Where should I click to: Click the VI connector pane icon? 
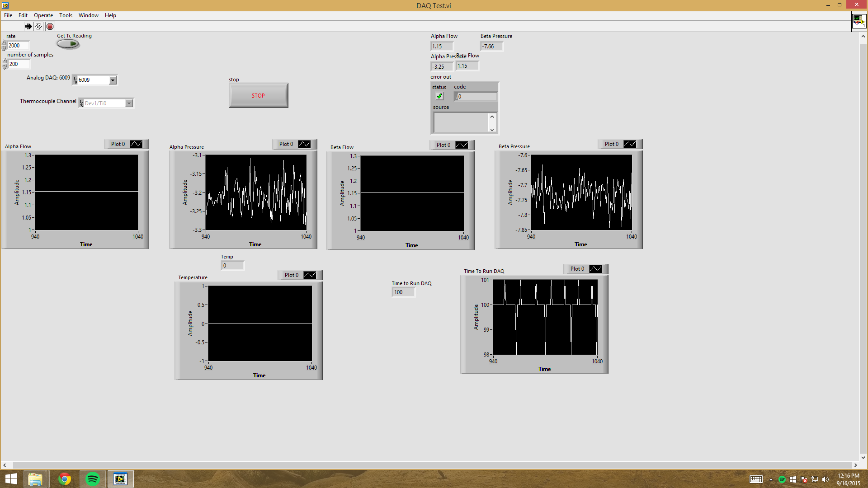pyautogui.click(x=859, y=21)
